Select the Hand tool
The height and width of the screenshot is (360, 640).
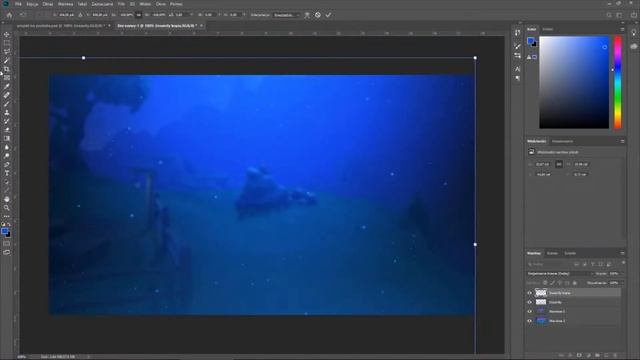7,199
